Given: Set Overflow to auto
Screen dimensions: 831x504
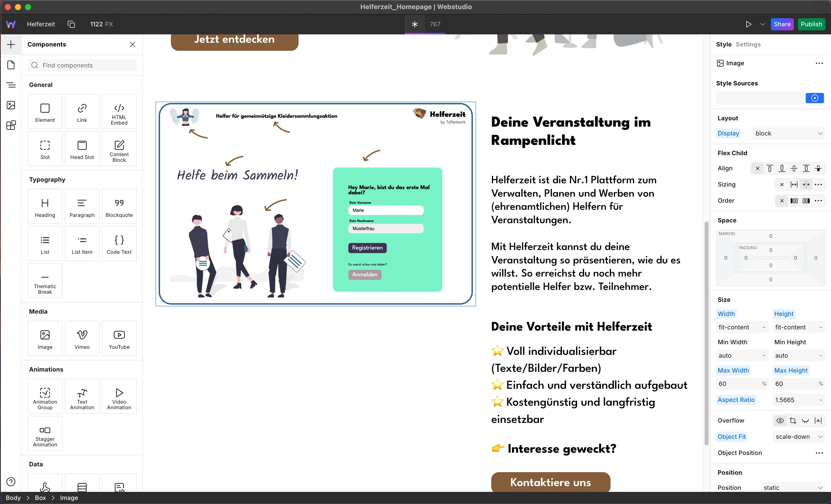Looking at the screenshot, I should point(818,420).
